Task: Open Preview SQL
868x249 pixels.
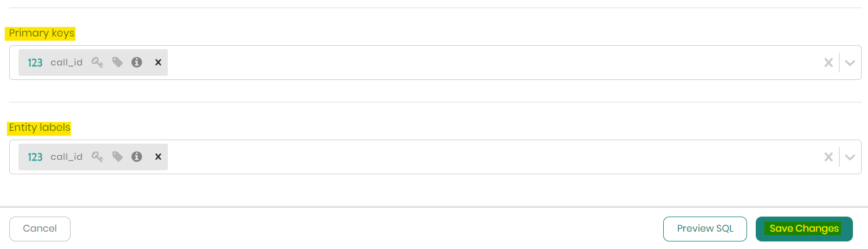Action: tap(705, 229)
